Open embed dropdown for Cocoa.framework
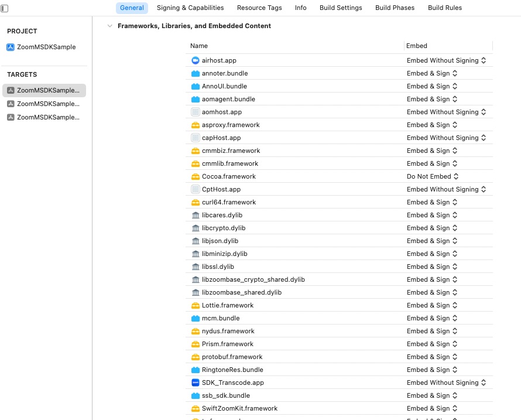The width and height of the screenshot is (521, 420). [x=433, y=176]
